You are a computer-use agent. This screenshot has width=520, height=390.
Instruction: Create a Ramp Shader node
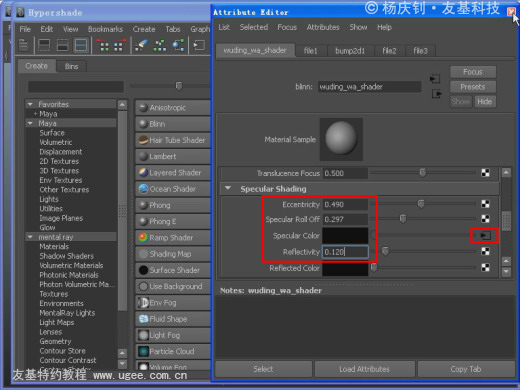point(173,238)
